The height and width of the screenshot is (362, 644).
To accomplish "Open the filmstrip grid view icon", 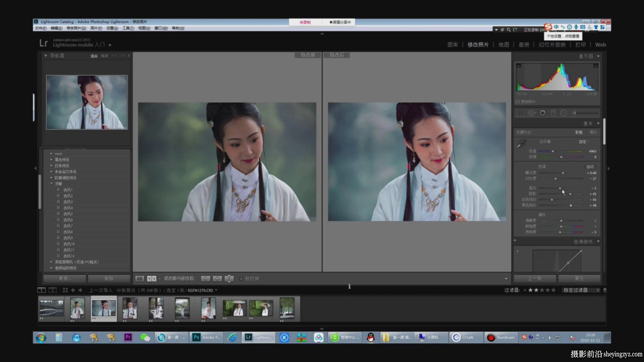I will [65, 290].
